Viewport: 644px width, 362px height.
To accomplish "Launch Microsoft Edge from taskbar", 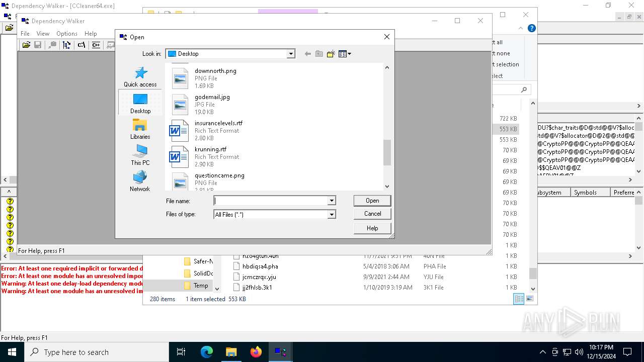I will [207, 352].
